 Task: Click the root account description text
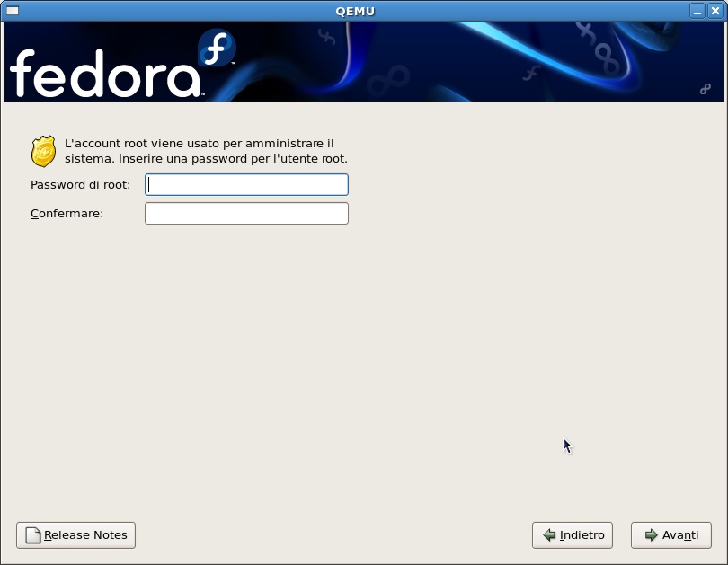pyautogui.click(x=206, y=151)
